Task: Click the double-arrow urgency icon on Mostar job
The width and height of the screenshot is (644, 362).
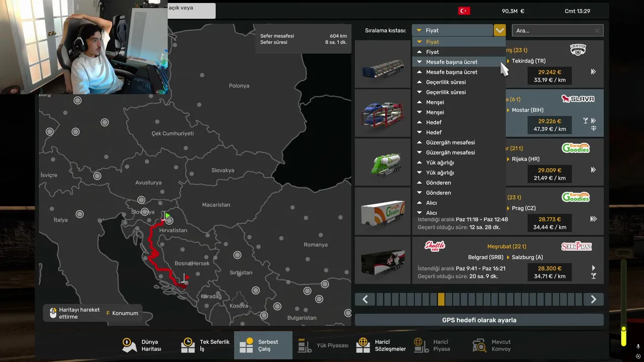Action: point(593,121)
